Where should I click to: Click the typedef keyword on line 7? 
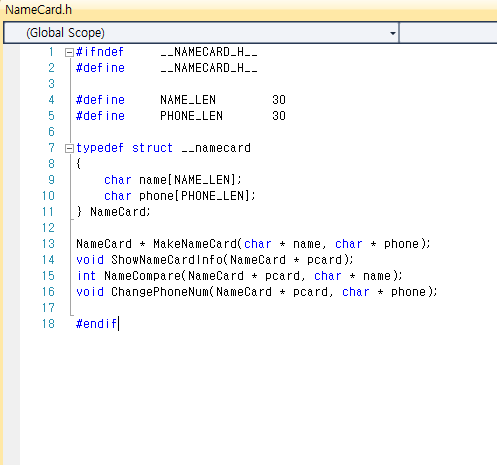pos(100,148)
